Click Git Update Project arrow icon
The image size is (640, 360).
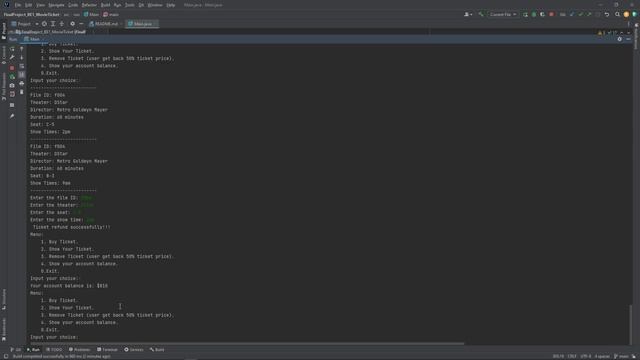pos(572,14)
